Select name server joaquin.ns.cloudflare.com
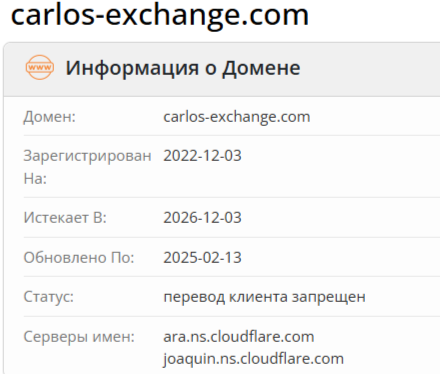 (x=253, y=359)
